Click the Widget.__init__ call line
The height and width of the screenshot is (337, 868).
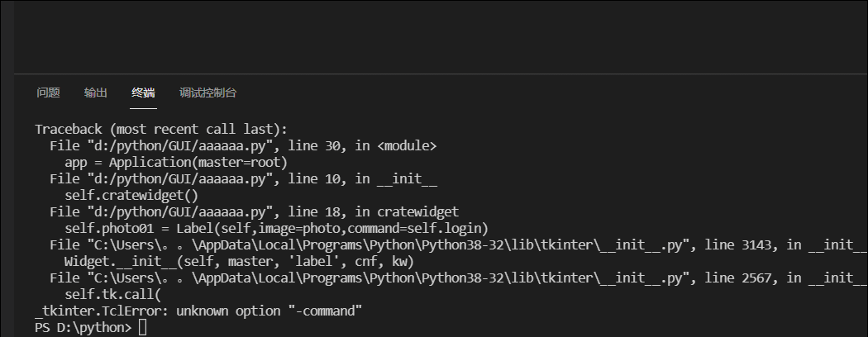239,261
